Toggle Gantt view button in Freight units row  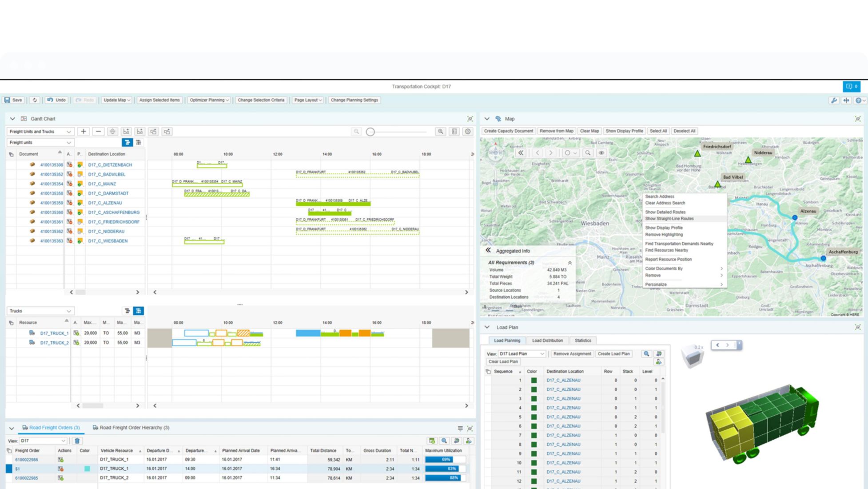[127, 142]
